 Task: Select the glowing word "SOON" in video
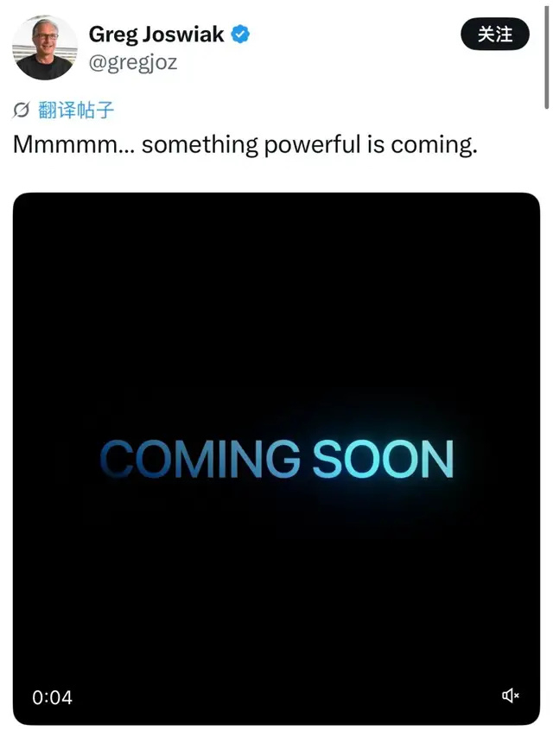click(x=384, y=459)
